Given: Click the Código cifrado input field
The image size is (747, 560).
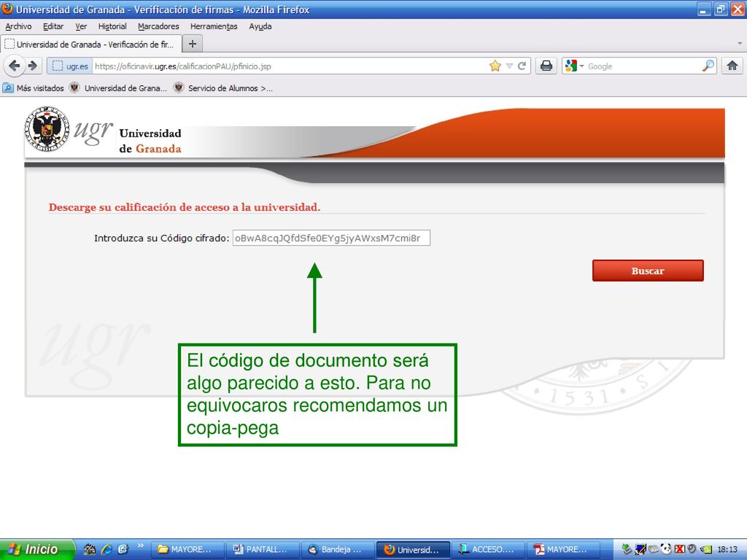Looking at the screenshot, I should pyautogui.click(x=331, y=238).
